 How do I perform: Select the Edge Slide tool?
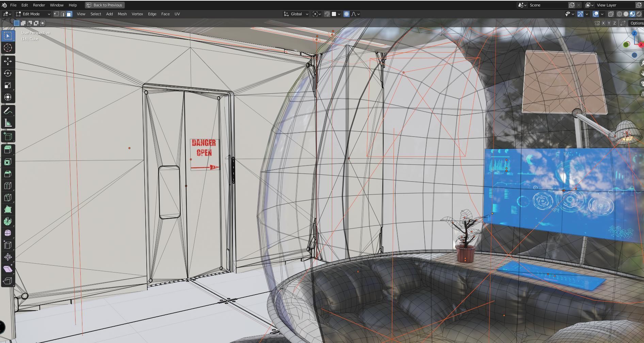tap(8, 245)
